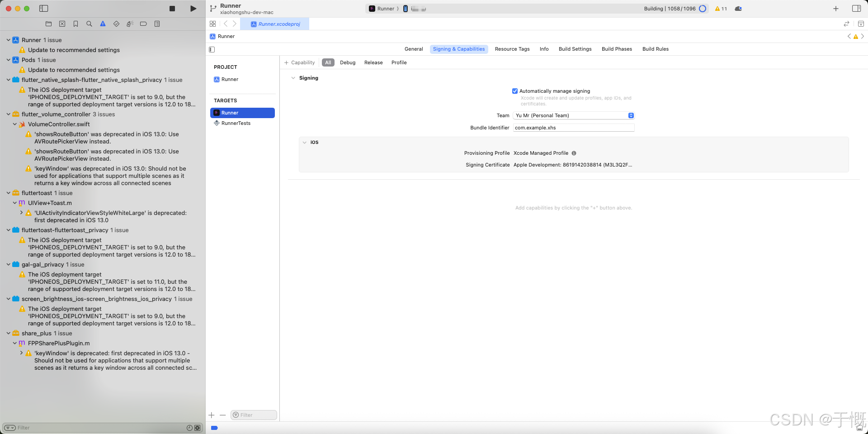Click the editor swap review arrows
Image resolution: width=868 pixels, height=434 pixels.
pos(846,24)
